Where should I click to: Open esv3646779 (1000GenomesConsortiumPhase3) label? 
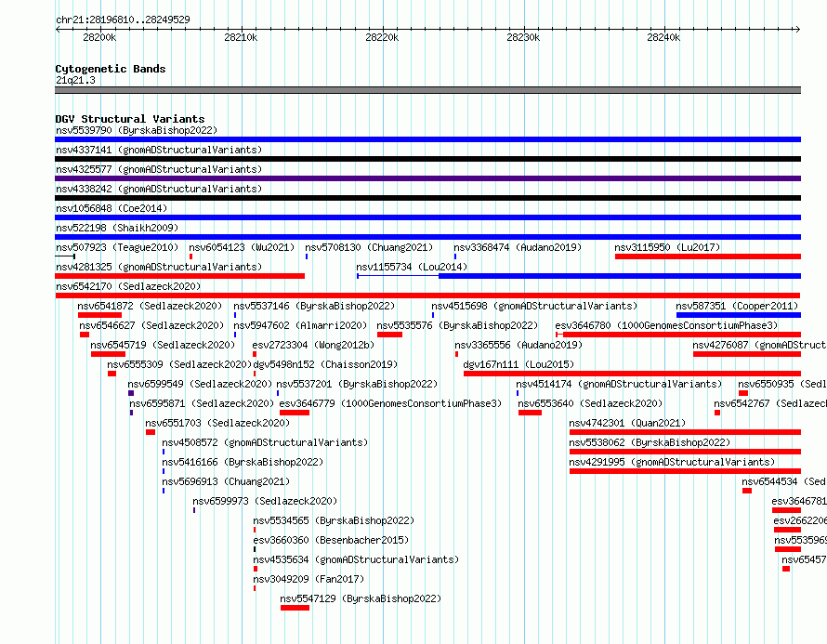point(390,403)
